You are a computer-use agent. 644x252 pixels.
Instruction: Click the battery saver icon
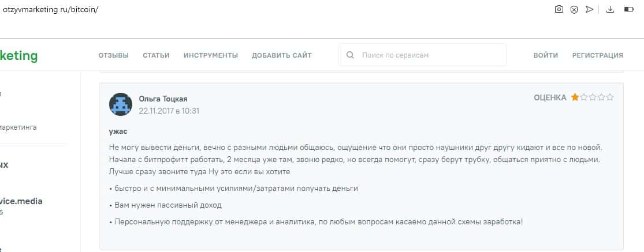628,9
